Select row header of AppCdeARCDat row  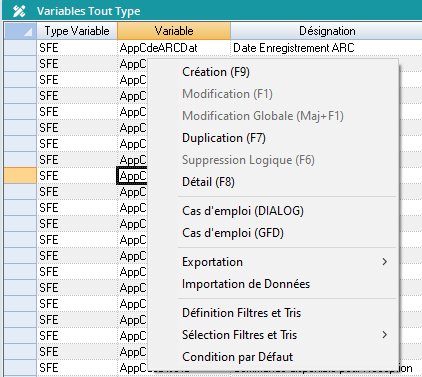tap(20, 48)
